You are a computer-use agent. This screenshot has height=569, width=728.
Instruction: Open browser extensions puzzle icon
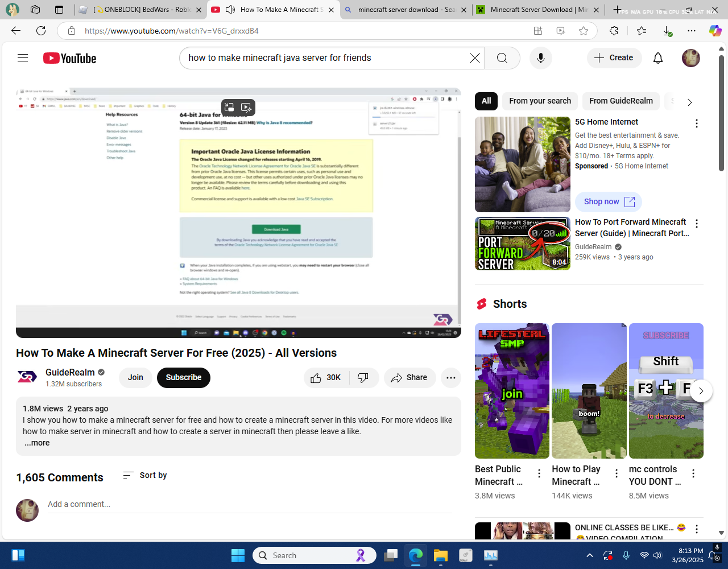[614, 31]
